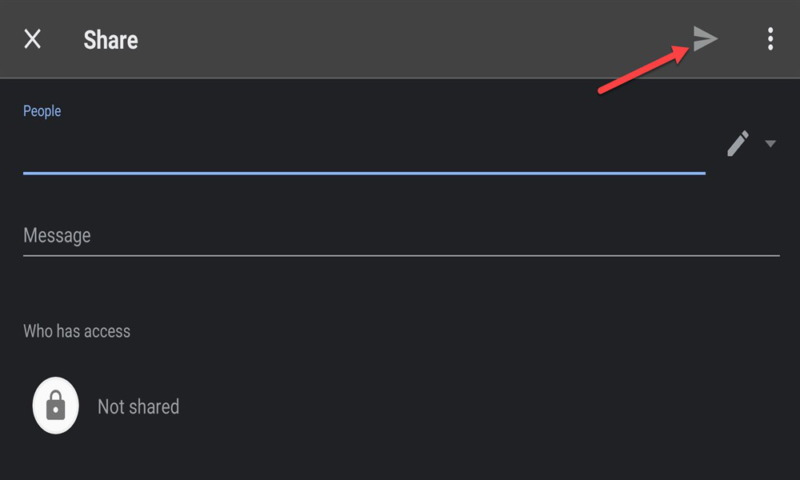This screenshot has width=800, height=480.
Task: Expand the permission dropdown arrow beside the pencil
Action: pos(770,144)
